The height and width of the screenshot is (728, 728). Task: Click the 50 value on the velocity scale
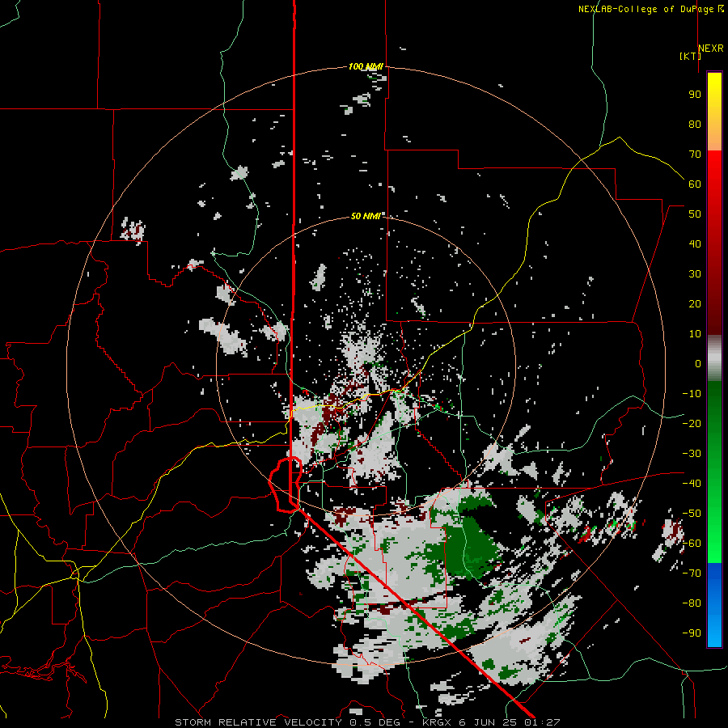[695, 214]
